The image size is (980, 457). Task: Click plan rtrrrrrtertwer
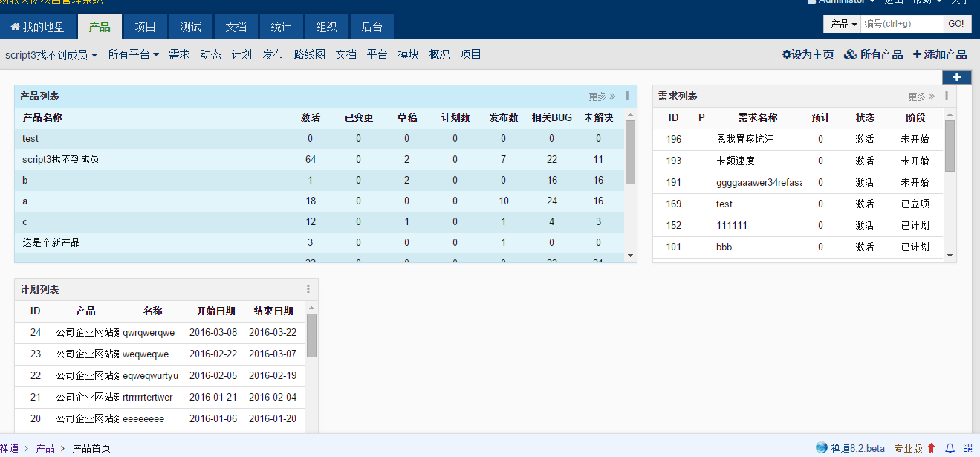click(148, 398)
